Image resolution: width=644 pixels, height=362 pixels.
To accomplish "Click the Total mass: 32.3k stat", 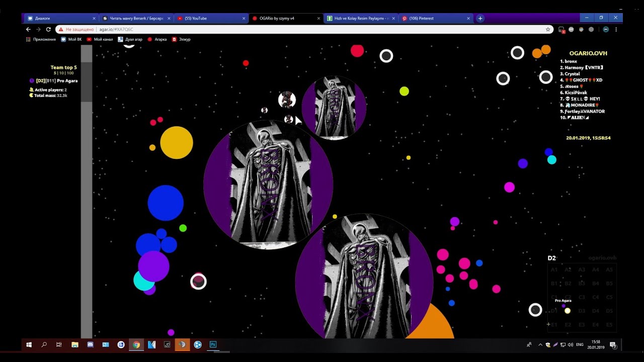I will (48, 96).
